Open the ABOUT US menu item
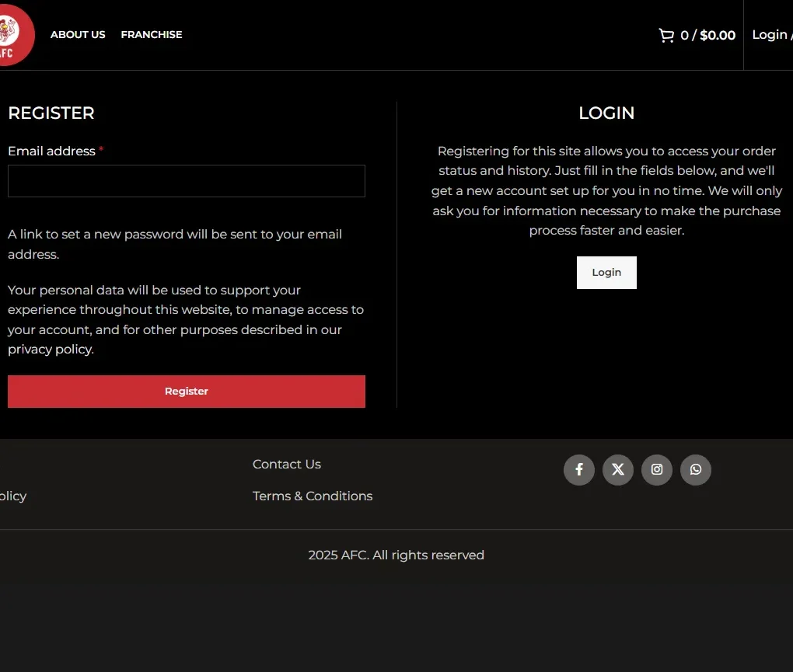This screenshot has height=672, width=793. 78,35
